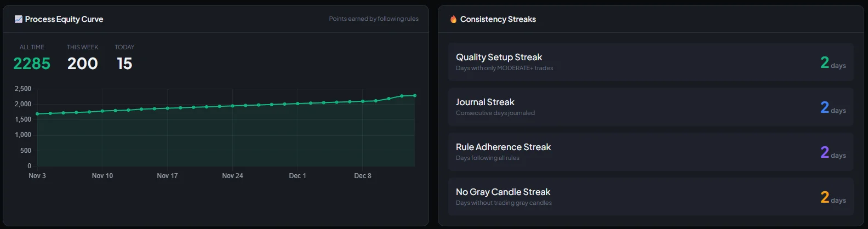Click 'Points earned by following rules' caption

[374, 19]
